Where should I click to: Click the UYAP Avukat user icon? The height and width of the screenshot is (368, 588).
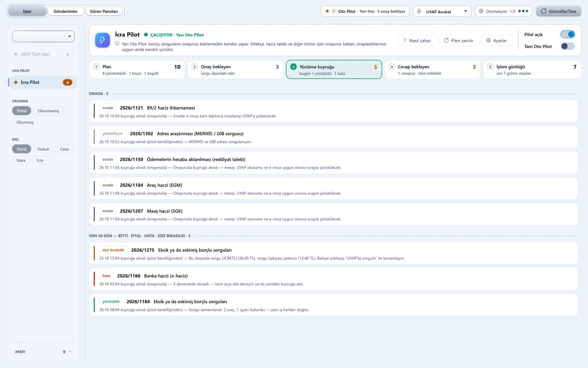[419, 11]
